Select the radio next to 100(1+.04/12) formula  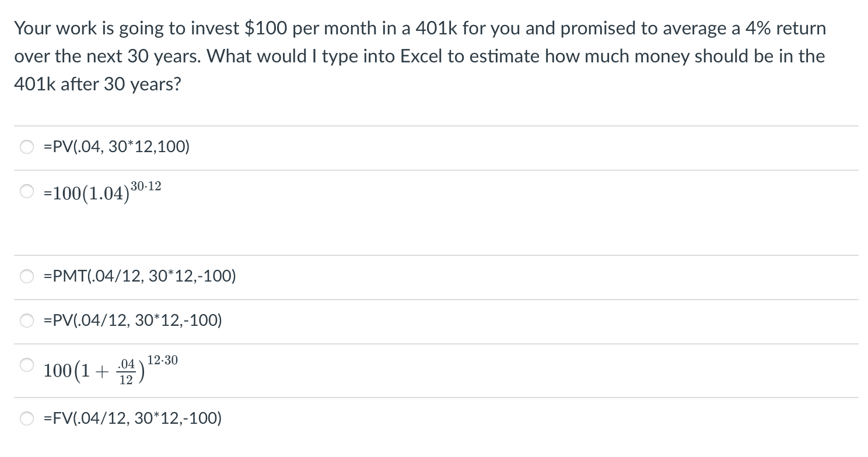(27, 365)
